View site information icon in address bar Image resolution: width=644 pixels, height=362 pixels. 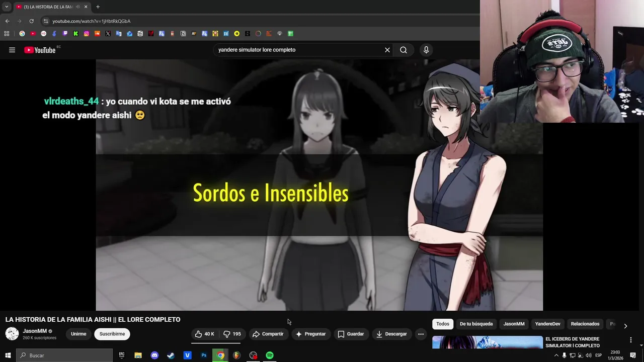pos(46,21)
